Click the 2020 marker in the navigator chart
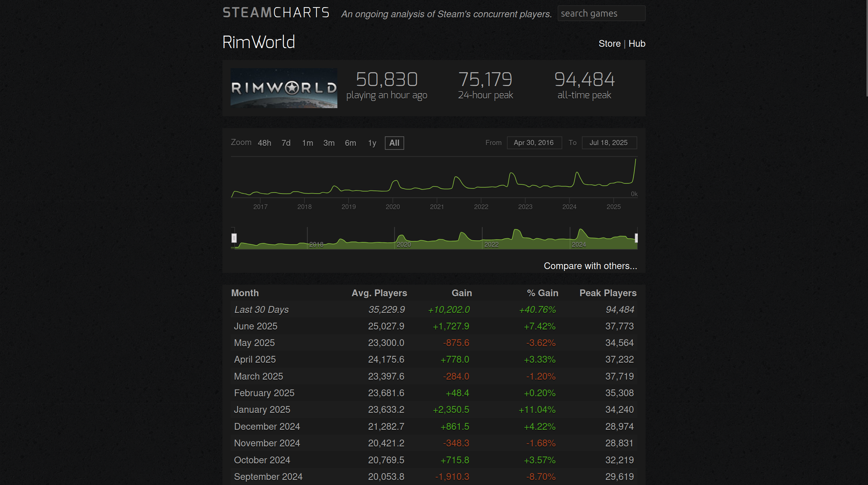Viewport: 868px width, 485px height. [403, 245]
